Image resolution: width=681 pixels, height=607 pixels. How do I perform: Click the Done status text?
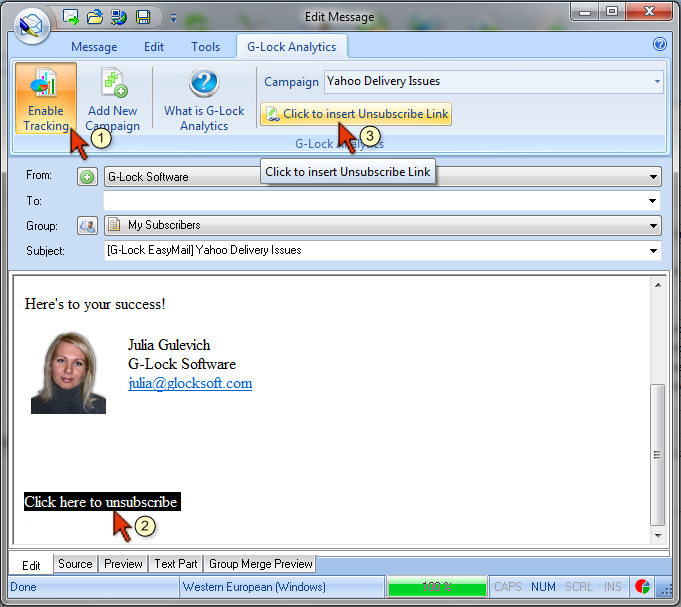click(23, 587)
